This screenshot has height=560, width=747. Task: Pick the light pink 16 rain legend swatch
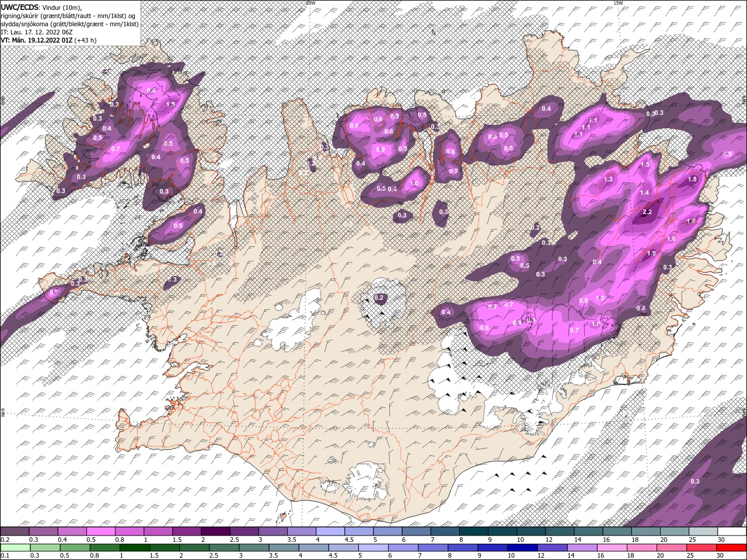[612, 548]
